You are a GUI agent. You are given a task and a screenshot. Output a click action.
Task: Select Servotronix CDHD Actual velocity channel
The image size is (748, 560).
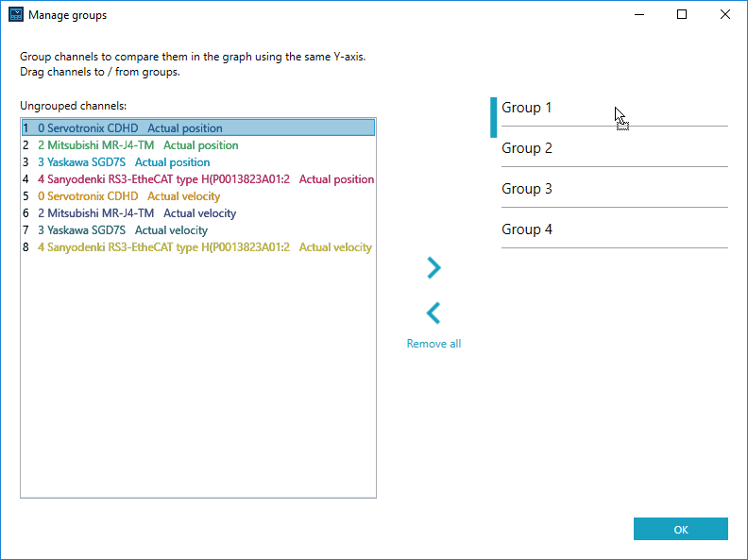[128, 196]
